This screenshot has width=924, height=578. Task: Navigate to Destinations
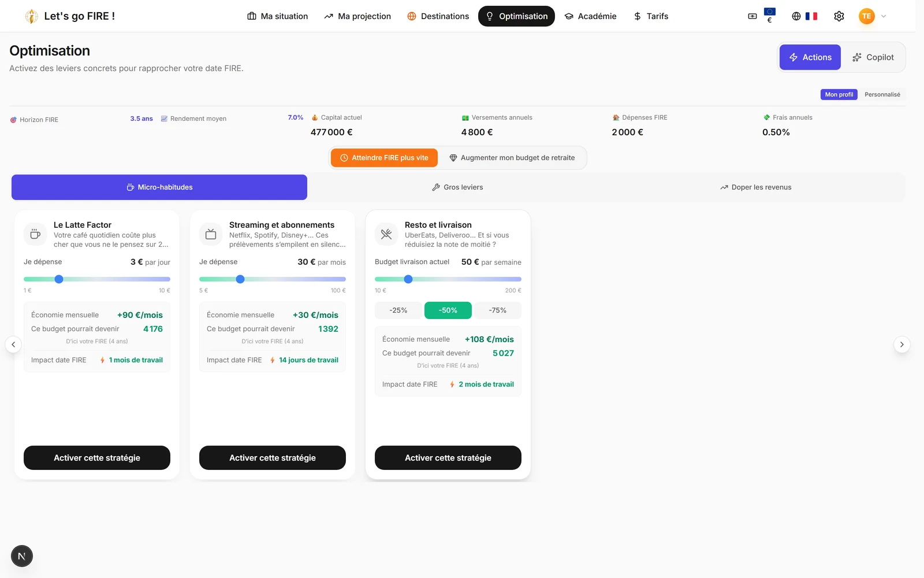tap(438, 16)
